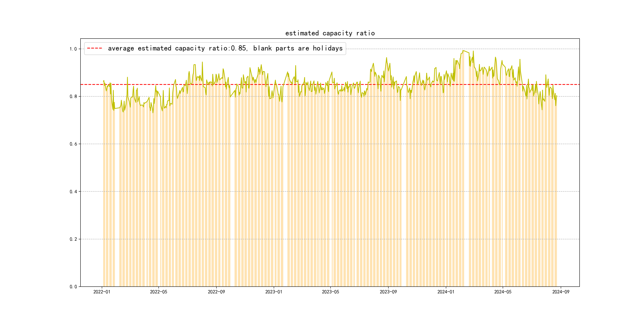Viewport: 644px width, 322px height.
Task: Click the 0.0 y-axis tick label
Action: coord(73,286)
